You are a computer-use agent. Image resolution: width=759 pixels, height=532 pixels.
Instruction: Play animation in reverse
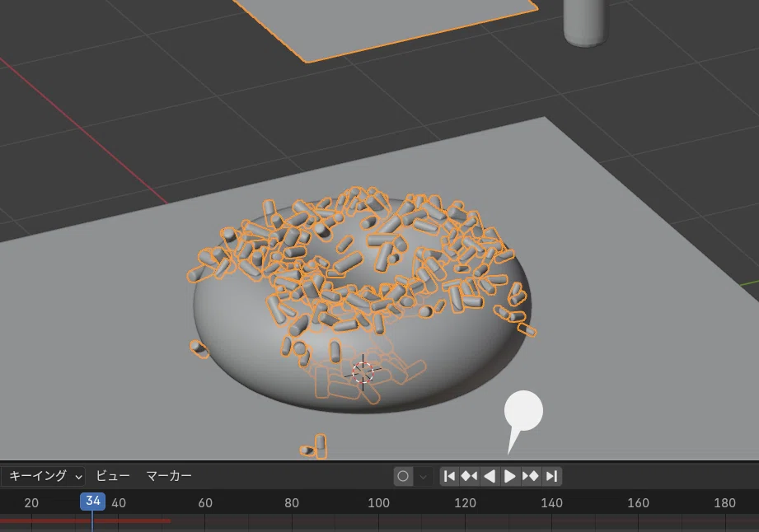point(490,476)
